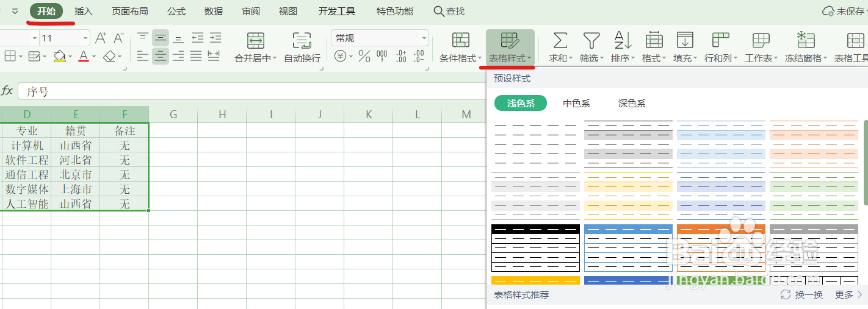The width and height of the screenshot is (868, 309).
Task: Decrease the decimal places
Action: click(419, 57)
